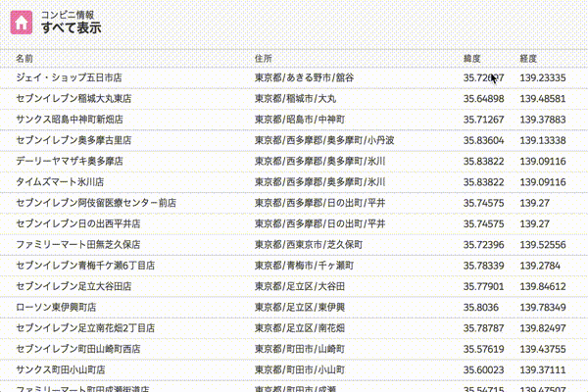This screenshot has height=392, width=588.
Task: Open デーリーヤマザキ奥多摩店 record
Action: (x=70, y=161)
